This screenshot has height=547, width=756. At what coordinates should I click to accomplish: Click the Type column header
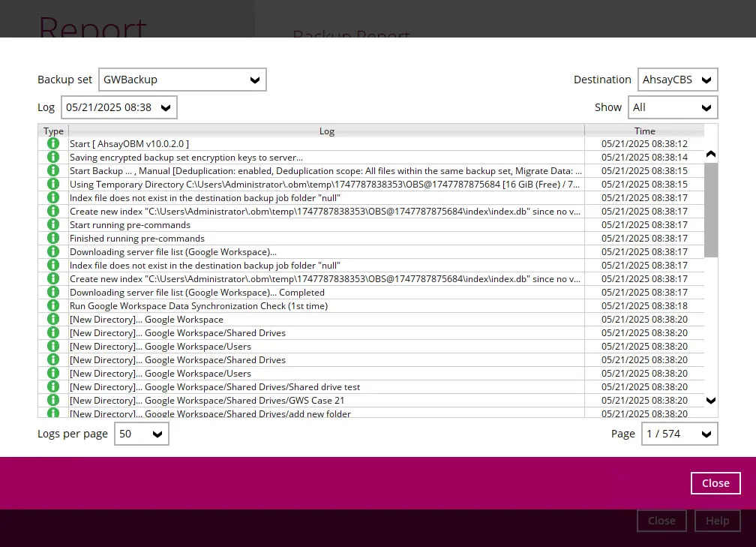click(x=53, y=131)
